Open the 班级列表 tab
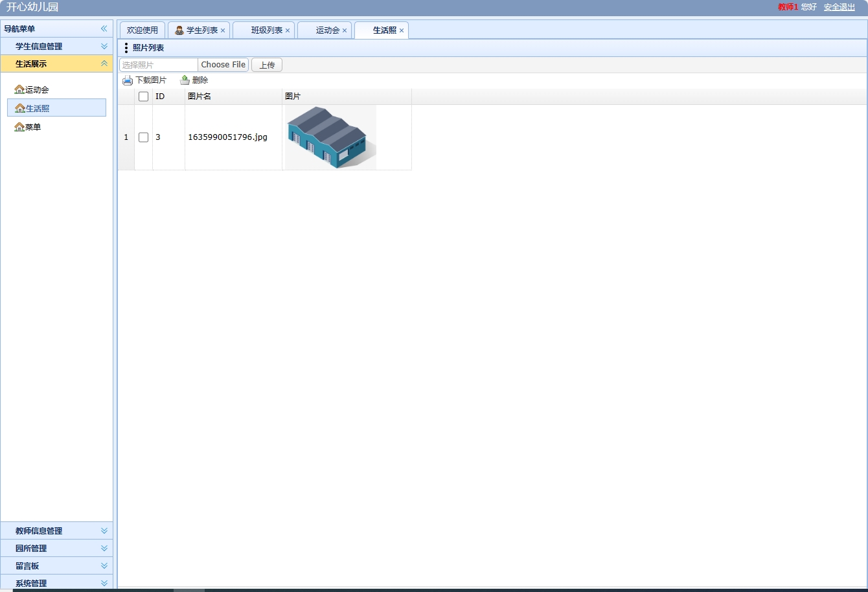 click(264, 30)
